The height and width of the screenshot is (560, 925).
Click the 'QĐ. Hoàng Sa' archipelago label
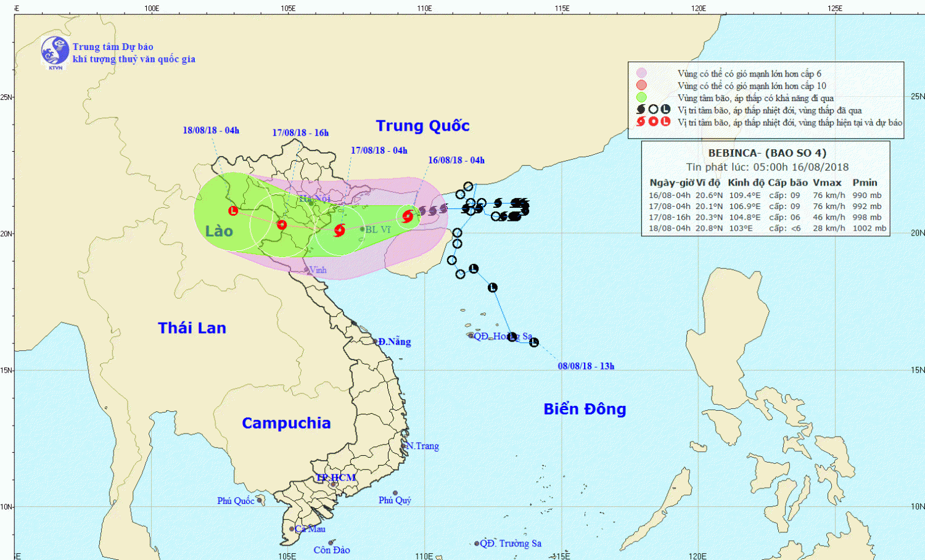click(503, 336)
